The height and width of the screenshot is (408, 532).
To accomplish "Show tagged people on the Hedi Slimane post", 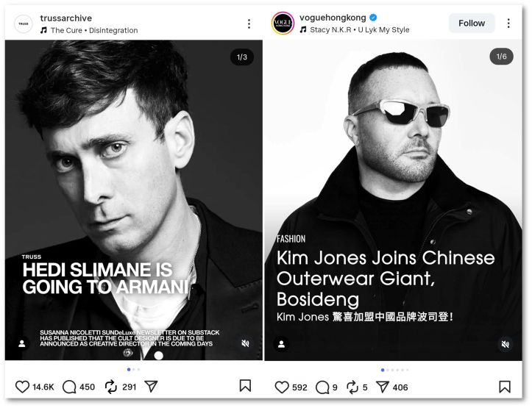I will point(22,343).
